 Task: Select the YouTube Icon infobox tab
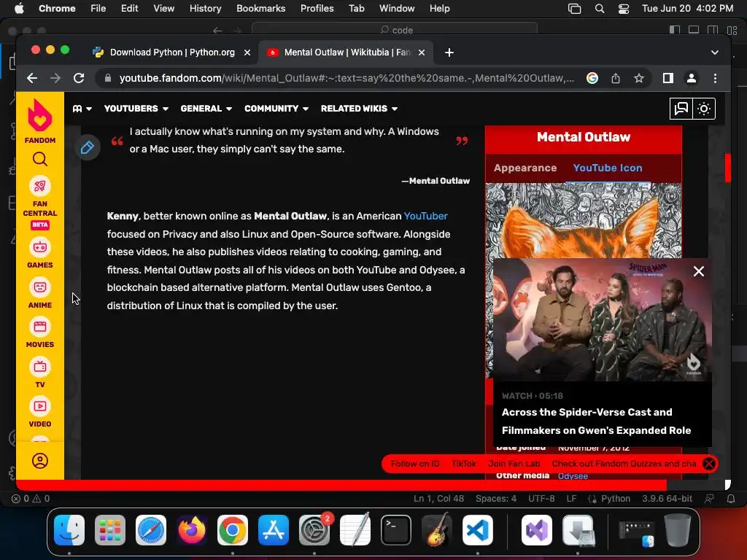[x=608, y=168]
